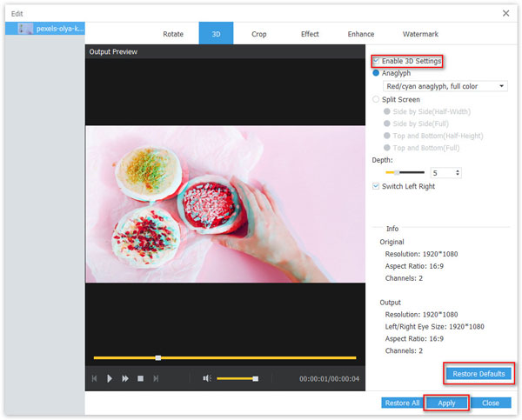
Task: Close the Edit dialog window
Action: point(505,13)
